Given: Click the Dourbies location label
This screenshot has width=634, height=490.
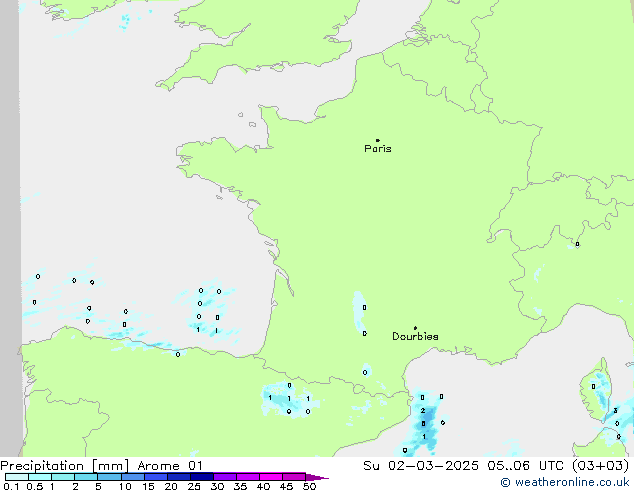Looking at the screenshot, I should pyautogui.click(x=415, y=336).
